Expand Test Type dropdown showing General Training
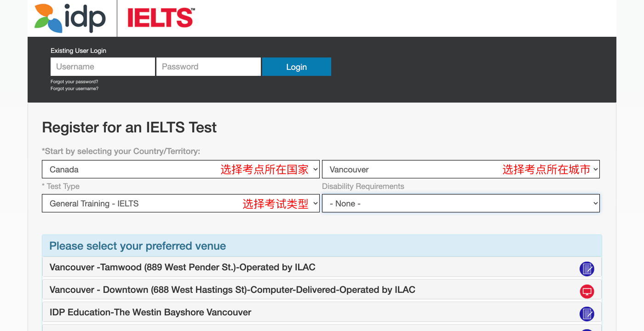This screenshot has height=331, width=644. (x=180, y=203)
